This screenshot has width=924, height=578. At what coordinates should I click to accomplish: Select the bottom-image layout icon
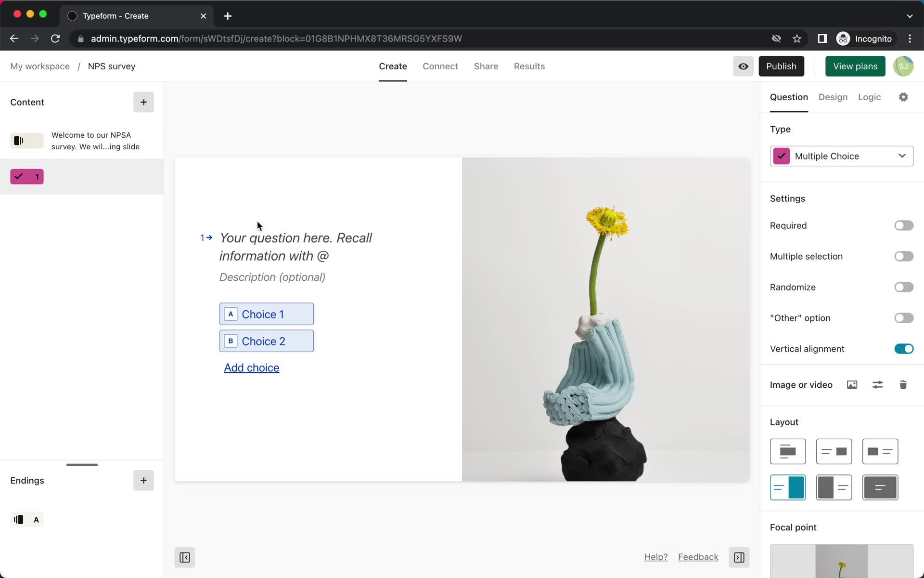[788, 451]
